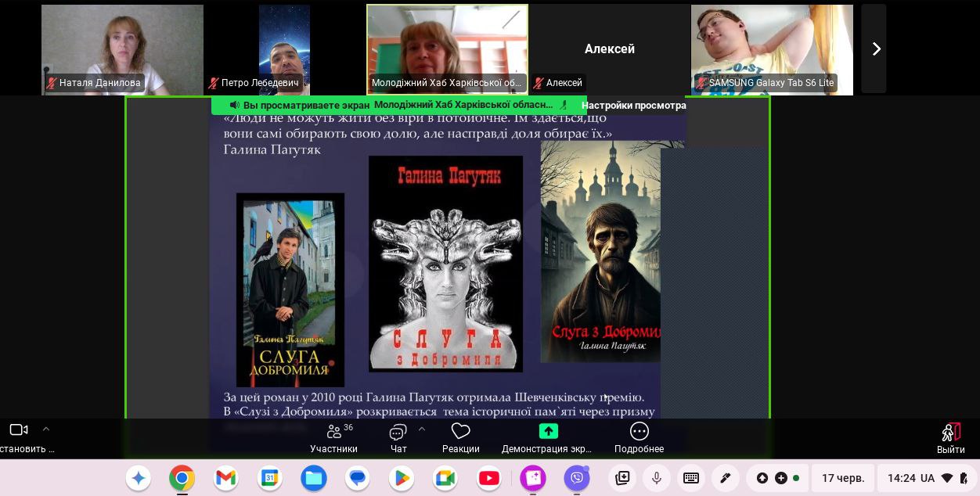Open Google Meet from the shelf
Image resolution: width=980 pixels, height=496 pixels.
tap(445, 478)
